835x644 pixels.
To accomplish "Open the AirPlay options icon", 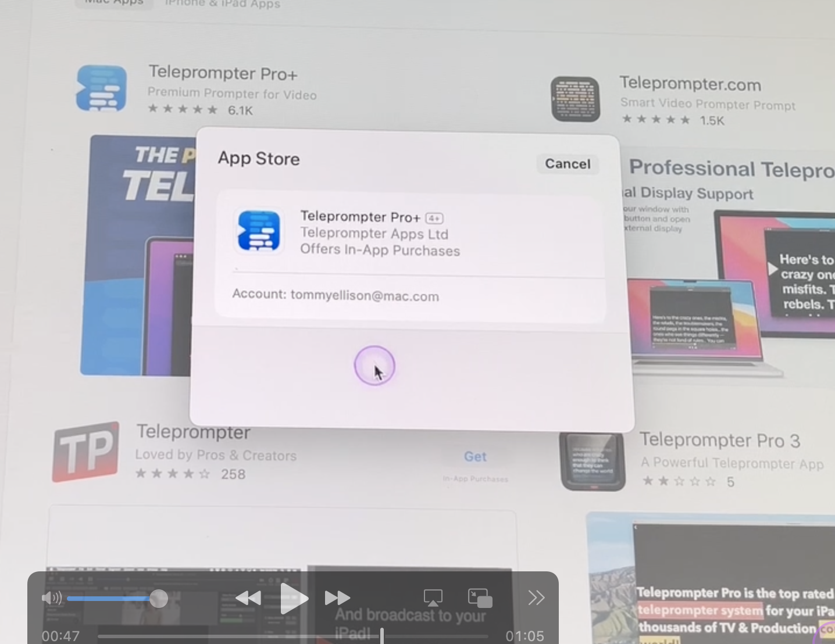I will (x=433, y=598).
